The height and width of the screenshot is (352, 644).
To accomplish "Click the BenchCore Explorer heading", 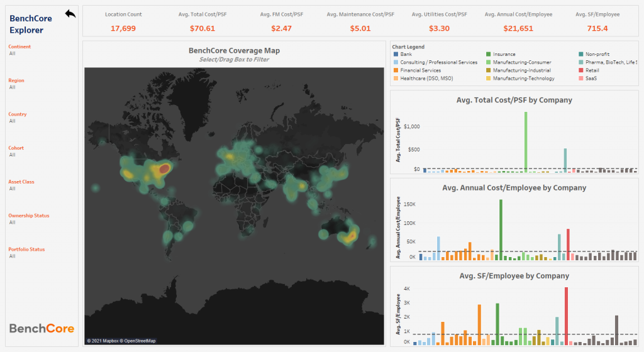I will point(31,25).
